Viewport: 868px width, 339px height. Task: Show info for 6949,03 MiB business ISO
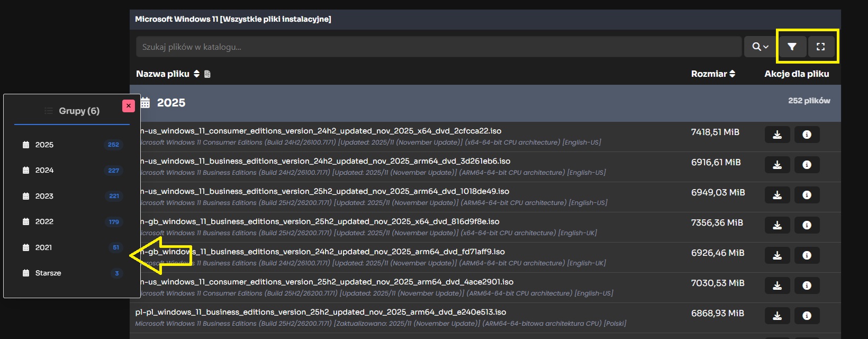pos(807,195)
